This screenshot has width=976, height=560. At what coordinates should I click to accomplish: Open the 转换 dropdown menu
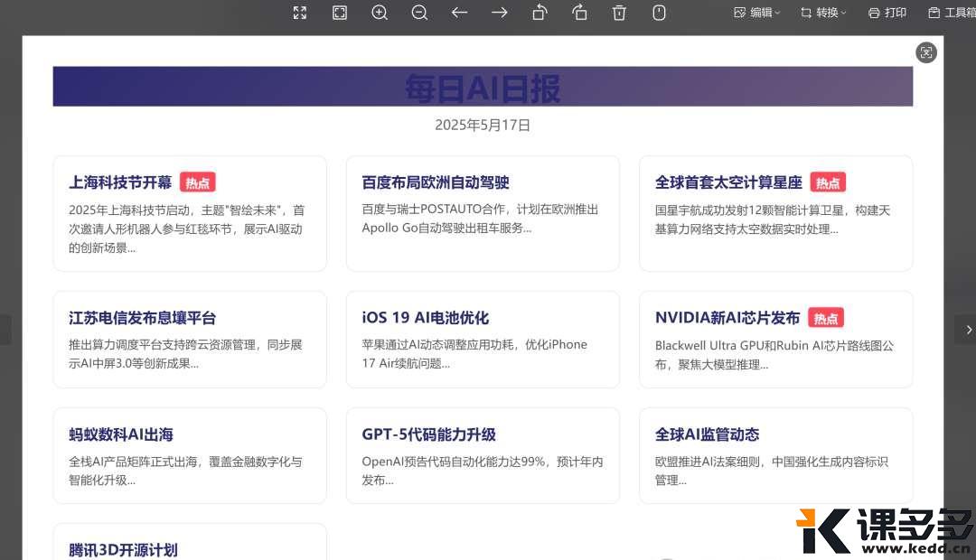tap(823, 13)
